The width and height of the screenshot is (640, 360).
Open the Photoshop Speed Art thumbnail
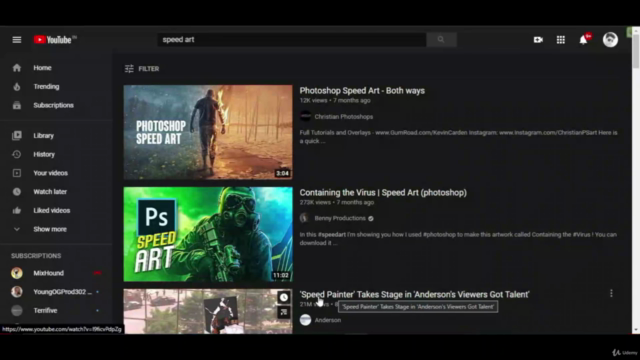208,132
